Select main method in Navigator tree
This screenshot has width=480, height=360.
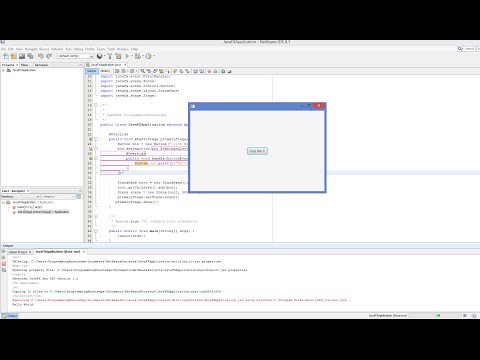pos(29,207)
